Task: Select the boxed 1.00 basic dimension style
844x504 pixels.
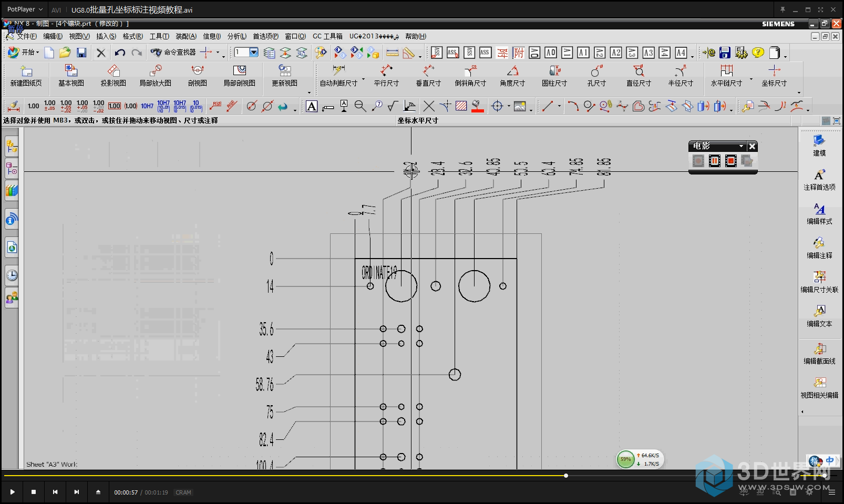Action: [x=115, y=106]
